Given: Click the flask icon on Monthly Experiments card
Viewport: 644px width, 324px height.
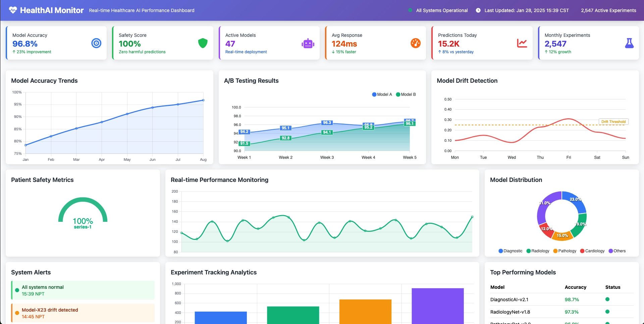Looking at the screenshot, I should [x=629, y=43].
